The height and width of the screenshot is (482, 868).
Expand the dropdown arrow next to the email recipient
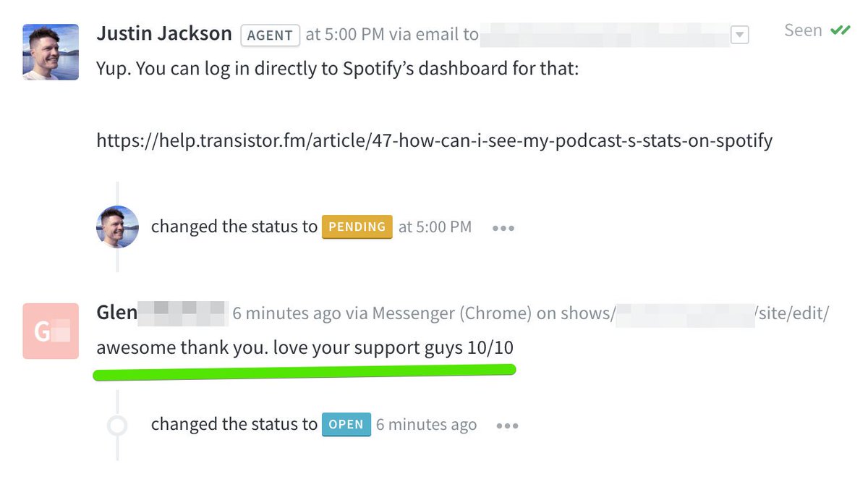[739, 35]
